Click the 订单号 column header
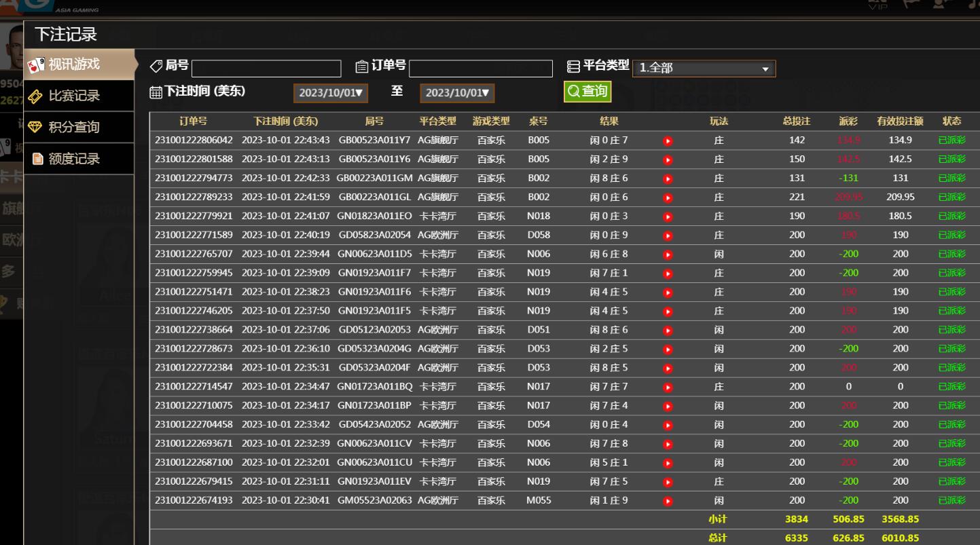 click(194, 121)
